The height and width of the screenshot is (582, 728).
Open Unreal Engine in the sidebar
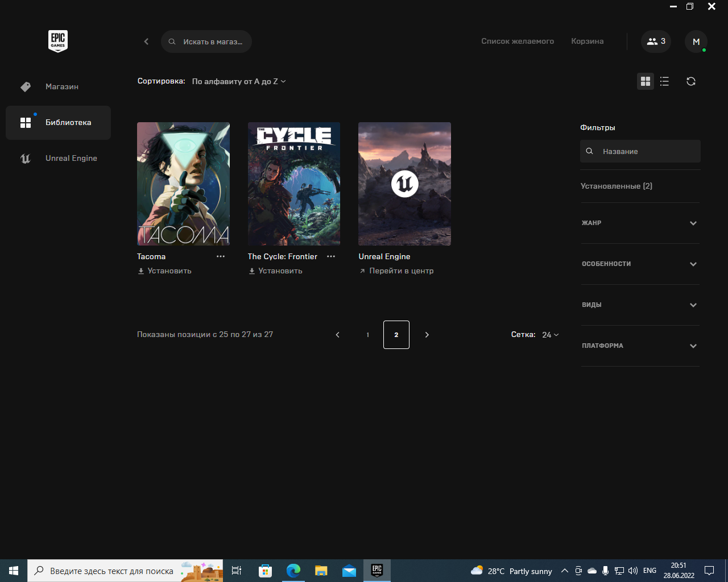[x=58, y=159]
